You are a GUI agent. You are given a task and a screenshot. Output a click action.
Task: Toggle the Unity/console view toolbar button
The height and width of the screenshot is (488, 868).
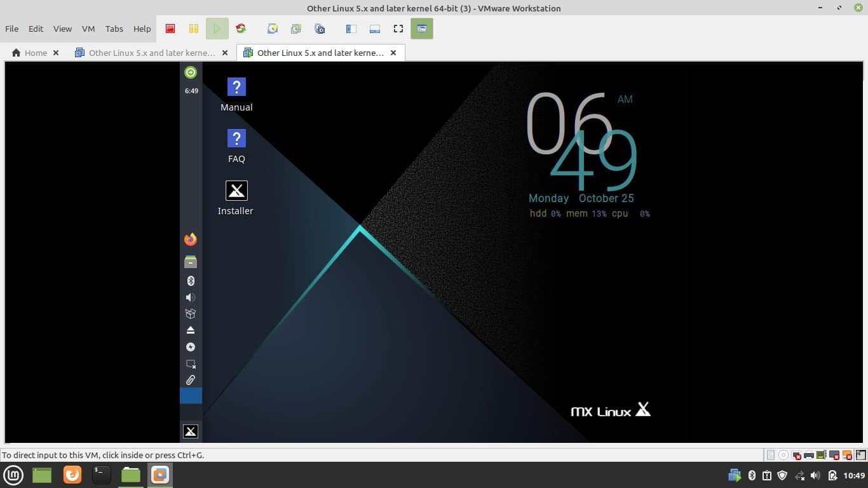(422, 29)
